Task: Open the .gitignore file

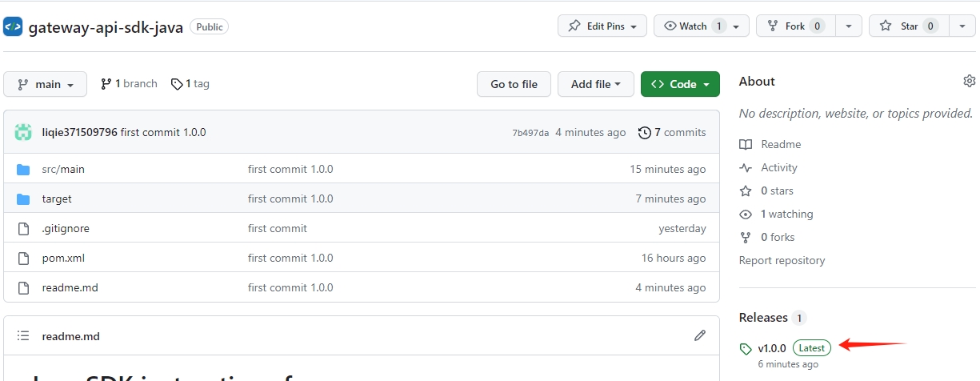Action: 66,228
